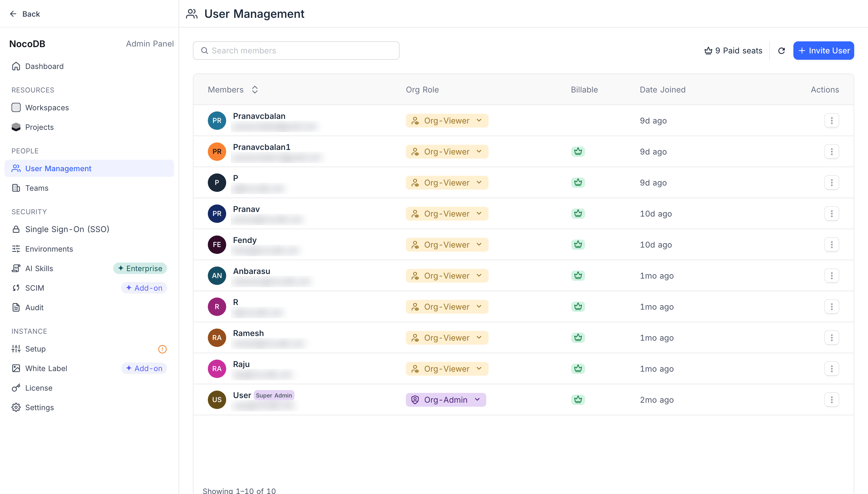
Task: Open role dropdown for Anbarasu
Action: tap(447, 276)
